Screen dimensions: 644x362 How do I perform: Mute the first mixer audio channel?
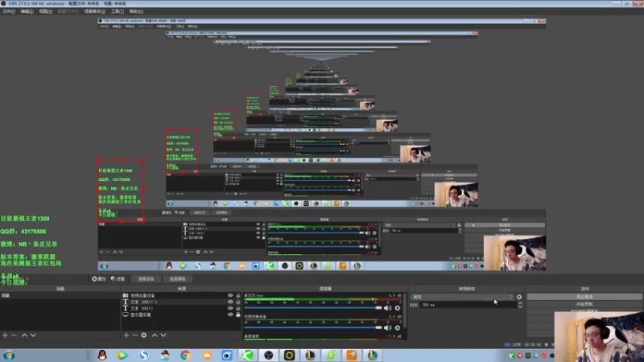tap(387, 308)
